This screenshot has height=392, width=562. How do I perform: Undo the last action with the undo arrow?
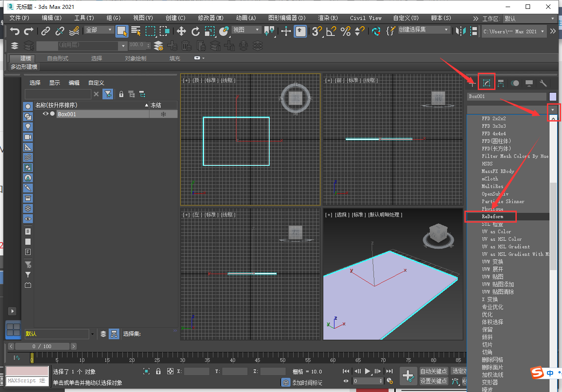coord(15,31)
